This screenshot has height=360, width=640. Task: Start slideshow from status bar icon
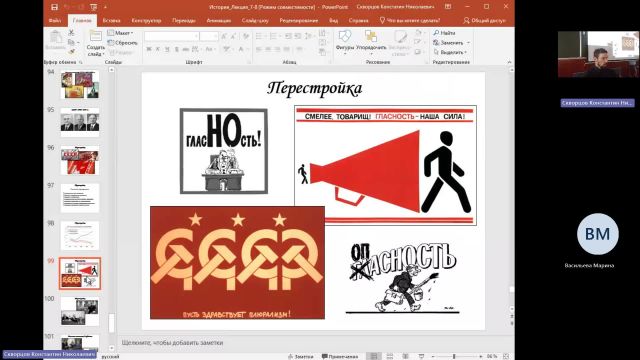tap(421, 356)
